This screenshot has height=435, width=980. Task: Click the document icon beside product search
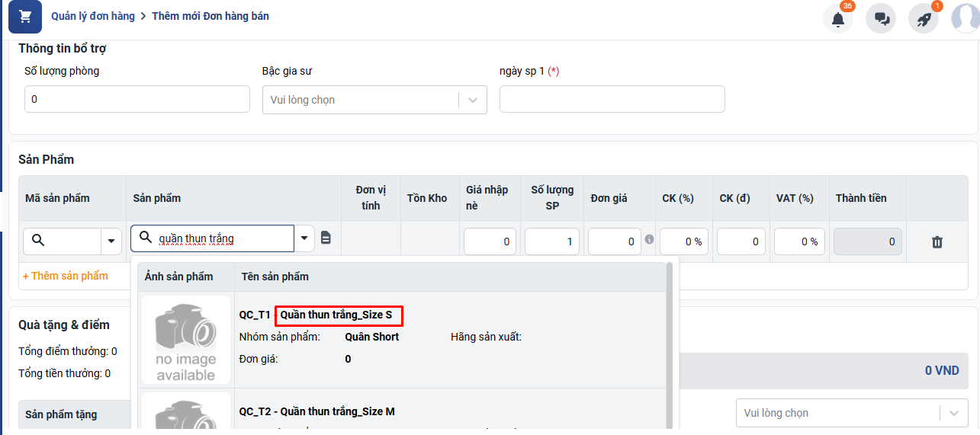[x=326, y=238]
